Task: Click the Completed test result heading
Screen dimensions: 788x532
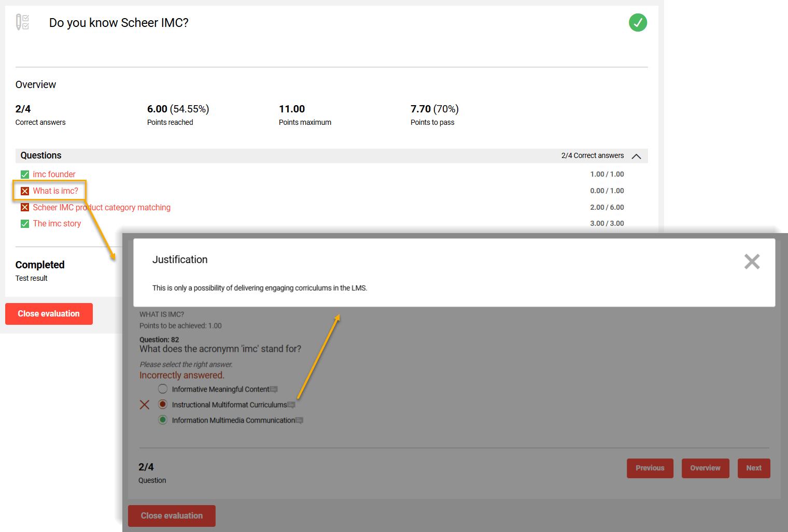Action: point(40,265)
